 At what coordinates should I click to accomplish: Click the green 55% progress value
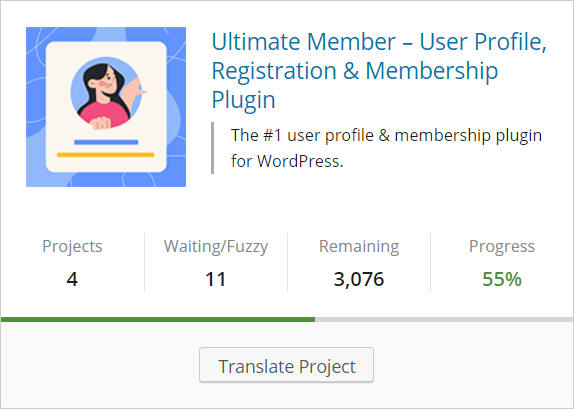502,279
